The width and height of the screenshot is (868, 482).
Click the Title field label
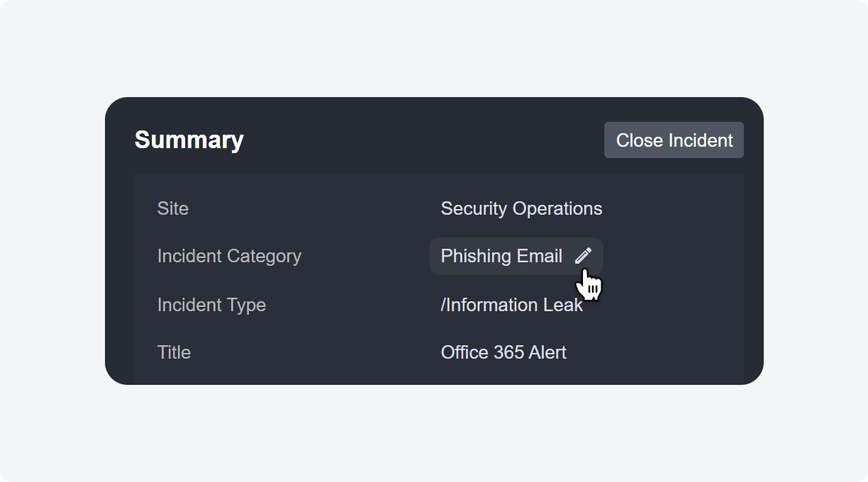(x=174, y=352)
